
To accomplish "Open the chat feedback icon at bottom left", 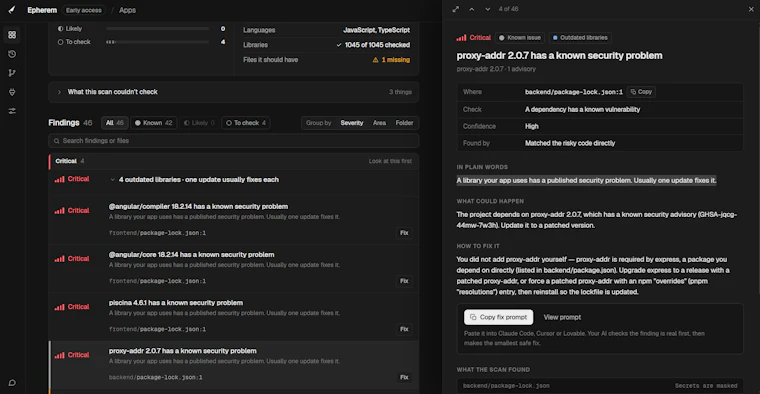I will tap(12, 383).
